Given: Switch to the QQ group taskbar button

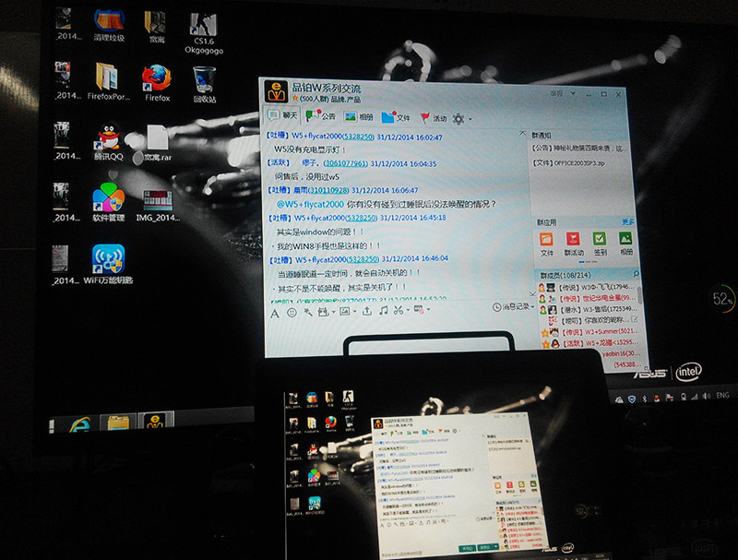Looking at the screenshot, I should pyautogui.click(x=155, y=421).
